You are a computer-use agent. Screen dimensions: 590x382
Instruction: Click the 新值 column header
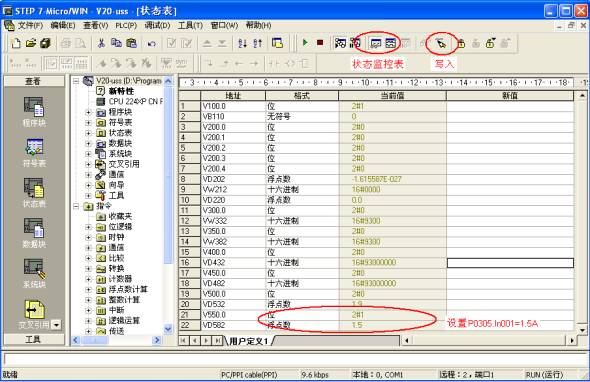click(510, 96)
